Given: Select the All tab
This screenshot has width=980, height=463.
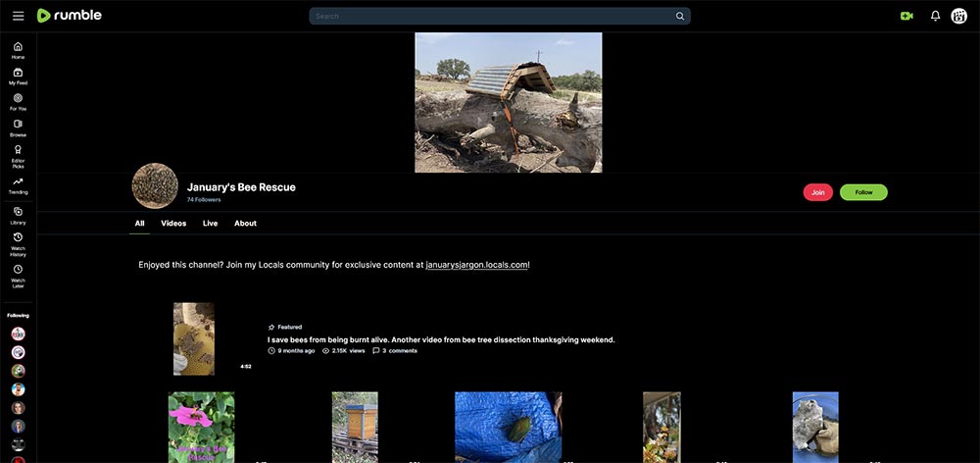Looking at the screenshot, I should click(139, 224).
